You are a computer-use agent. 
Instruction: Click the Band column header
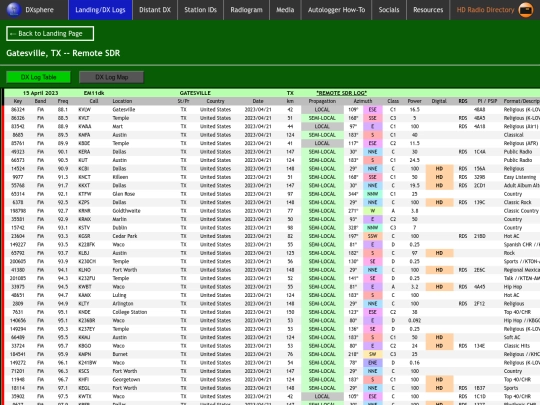click(40, 101)
